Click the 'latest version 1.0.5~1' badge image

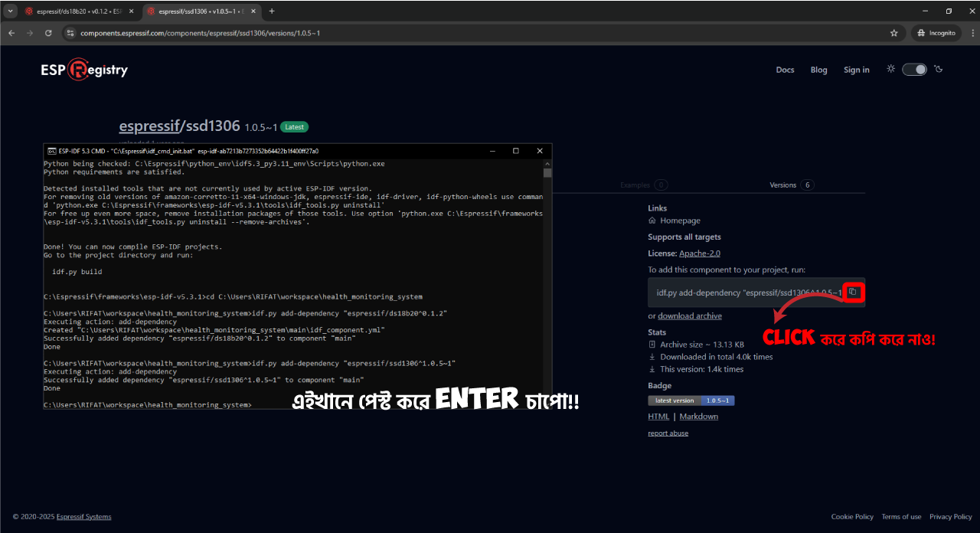[x=691, y=401]
